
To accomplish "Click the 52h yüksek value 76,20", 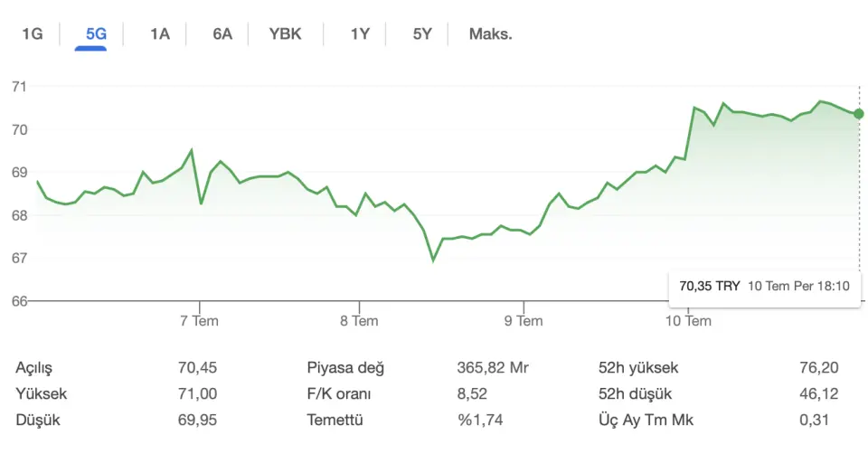I will (819, 367).
